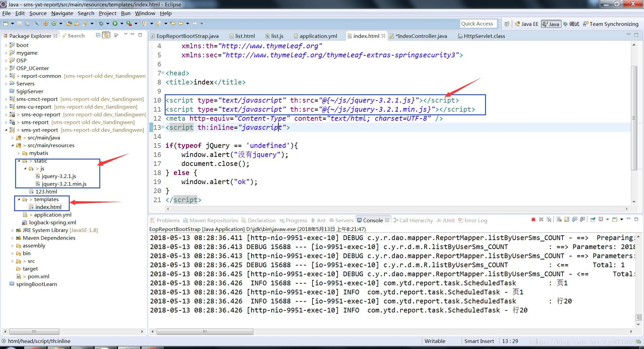Click Package Explorer horizontal scrollbar thumb
The height and width of the screenshot is (349, 644).
click(x=34, y=332)
